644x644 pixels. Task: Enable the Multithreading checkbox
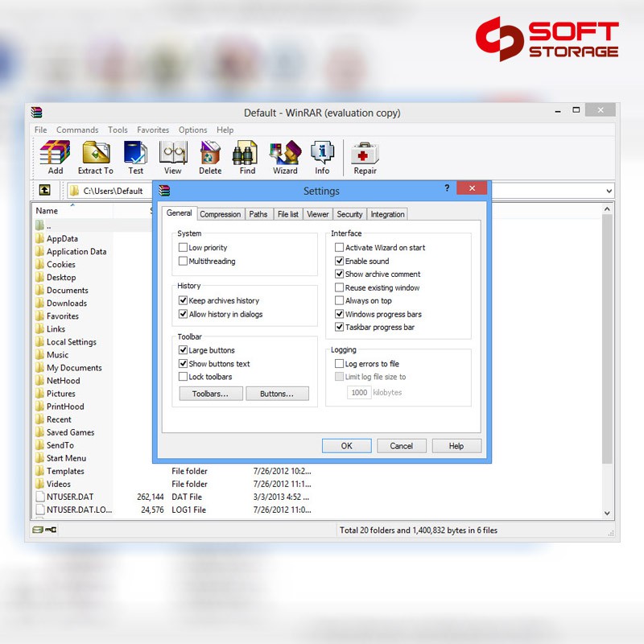pos(184,261)
